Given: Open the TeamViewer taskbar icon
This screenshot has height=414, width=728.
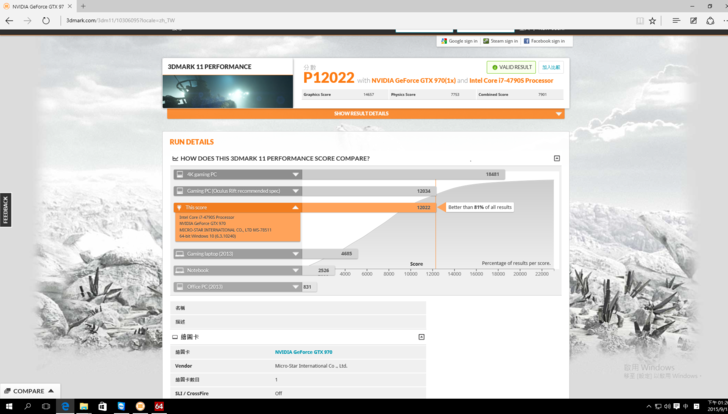Looking at the screenshot, I should tap(121, 406).
